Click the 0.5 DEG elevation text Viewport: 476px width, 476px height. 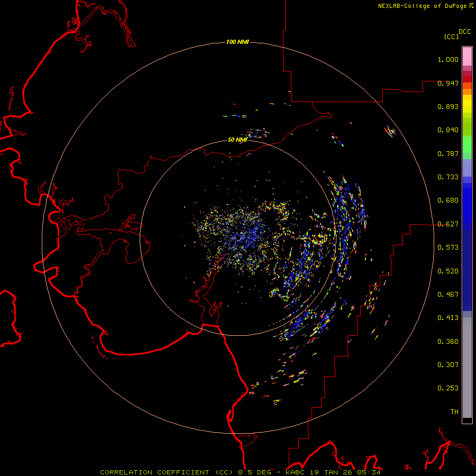pos(254,472)
